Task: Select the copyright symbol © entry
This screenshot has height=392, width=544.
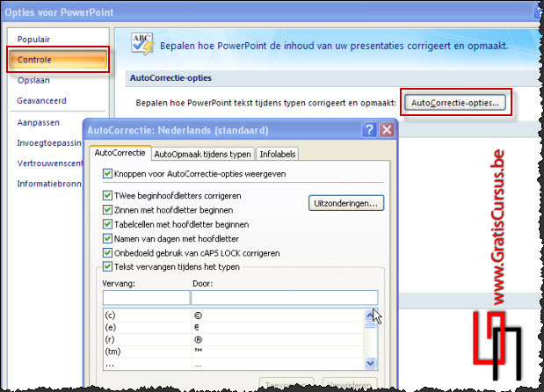Action: pyautogui.click(x=198, y=316)
